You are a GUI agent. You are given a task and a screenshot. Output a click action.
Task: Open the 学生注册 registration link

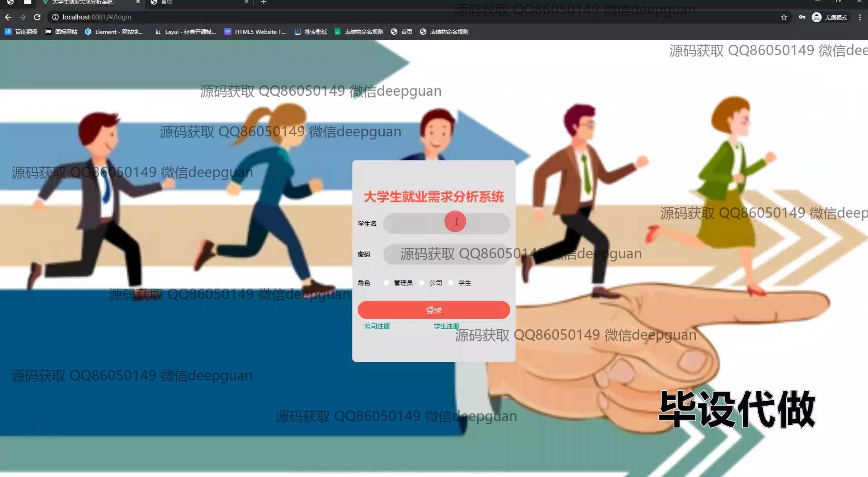[446, 326]
